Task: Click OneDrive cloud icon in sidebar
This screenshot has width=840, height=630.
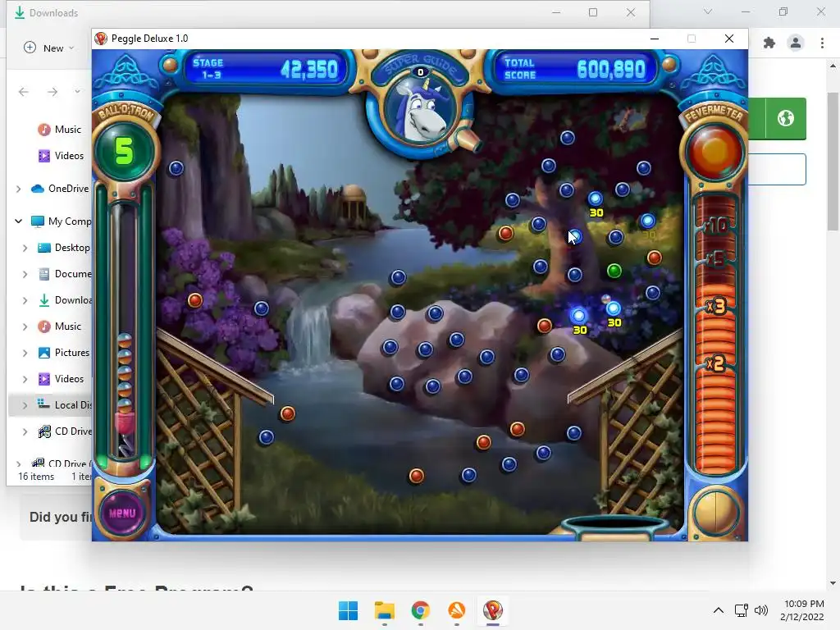Action: 38,189
